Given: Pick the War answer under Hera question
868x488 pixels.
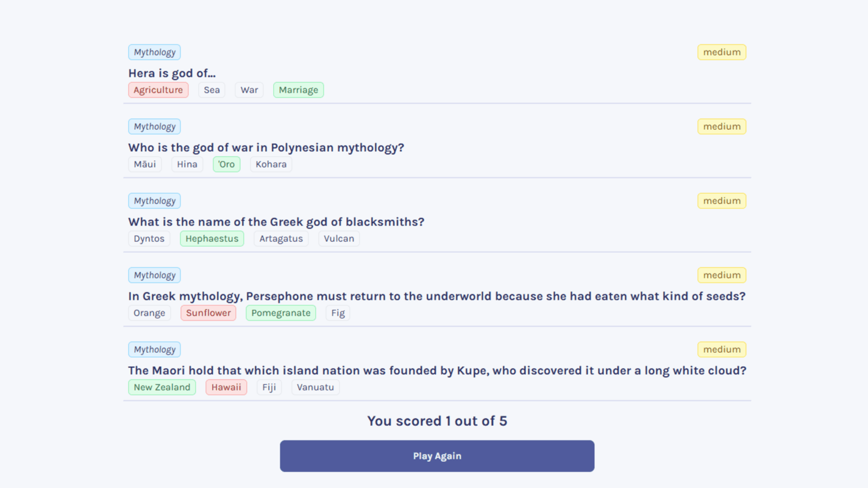Looking at the screenshot, I should coord(249,90).
